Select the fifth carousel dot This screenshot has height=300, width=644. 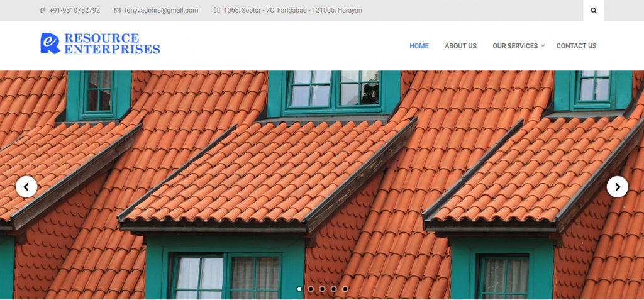(345, 289)
